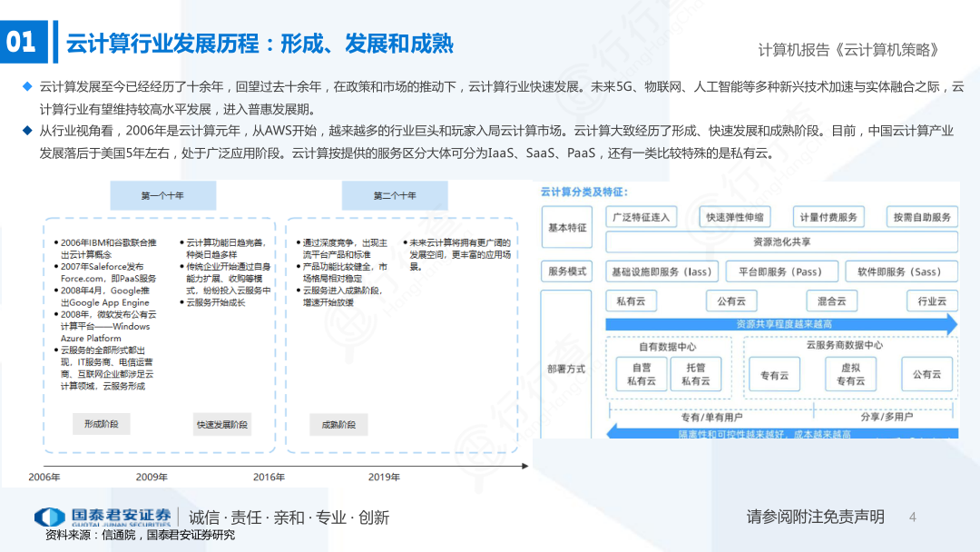The height and width of the screenshot is (552, 980).
Task: Click the 国泰君安证券 logo
Action: (x=103, y=517)
